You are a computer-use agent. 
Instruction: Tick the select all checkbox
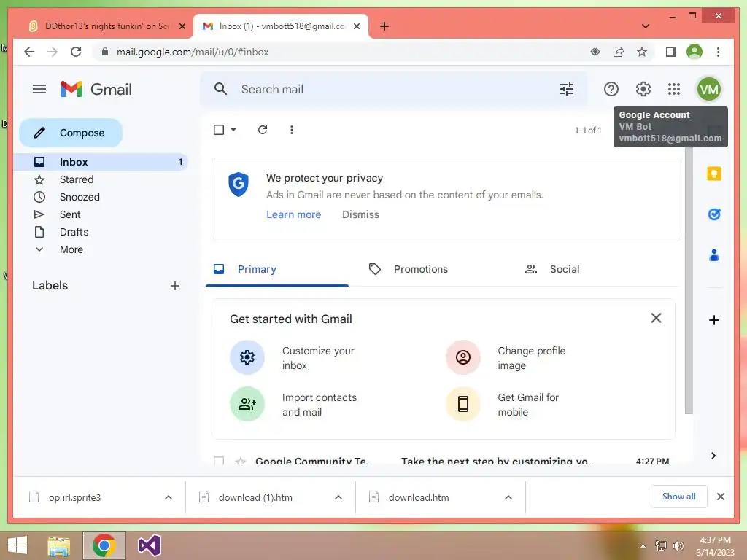pos(219,130)
